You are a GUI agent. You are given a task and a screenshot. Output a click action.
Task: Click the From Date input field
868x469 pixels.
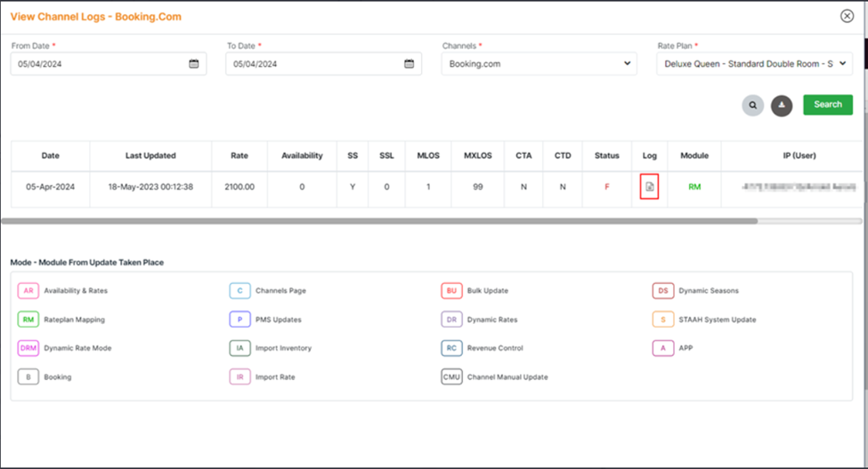click(98, 64)
